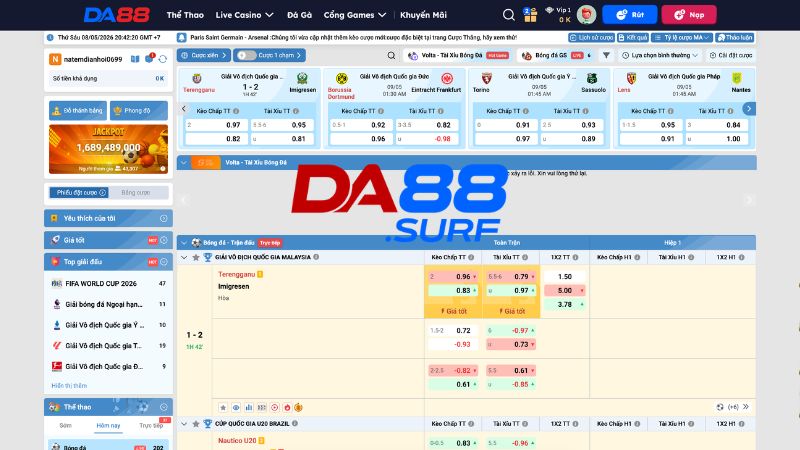Image resolution: width=800 pixels, height=450 pixels.
Task: Toggle the eye watch icon for Terengganu match
Action: click(236, 407)
